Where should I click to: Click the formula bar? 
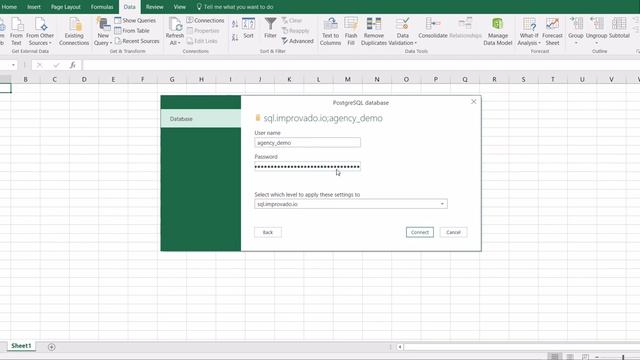(361, 65)
